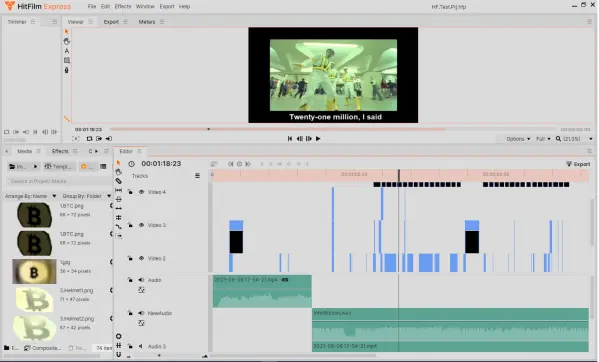Click the timeline playhead marker on ruler
The image size is (599, 362).
[399, 175]
